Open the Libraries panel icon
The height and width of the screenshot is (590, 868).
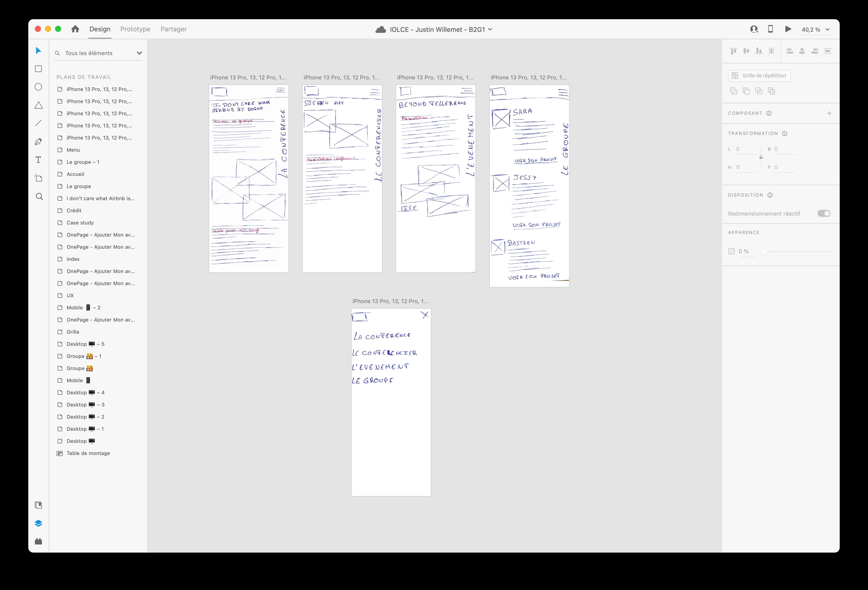coord(38,505)
